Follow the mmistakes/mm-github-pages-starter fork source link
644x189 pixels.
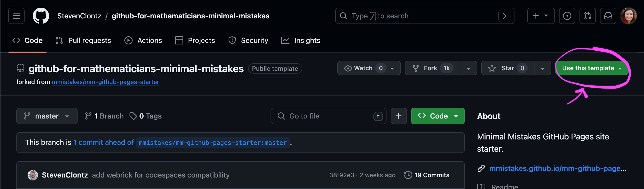pos(105,82)
